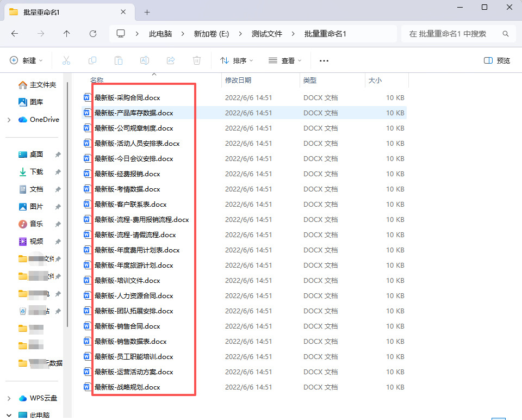Collapse the 此电脑 tree node
This screenshot has height=420, width=522.
coord(9,415)
